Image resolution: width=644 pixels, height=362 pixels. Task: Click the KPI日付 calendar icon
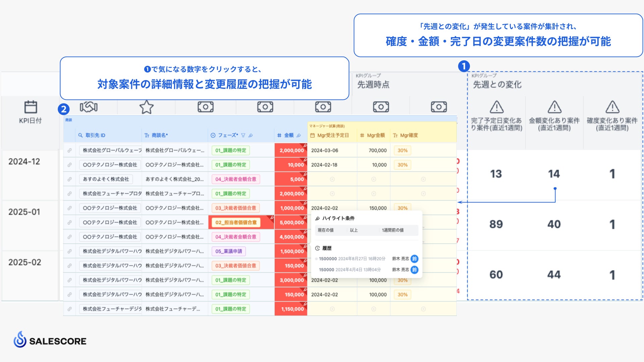(31, 107)
